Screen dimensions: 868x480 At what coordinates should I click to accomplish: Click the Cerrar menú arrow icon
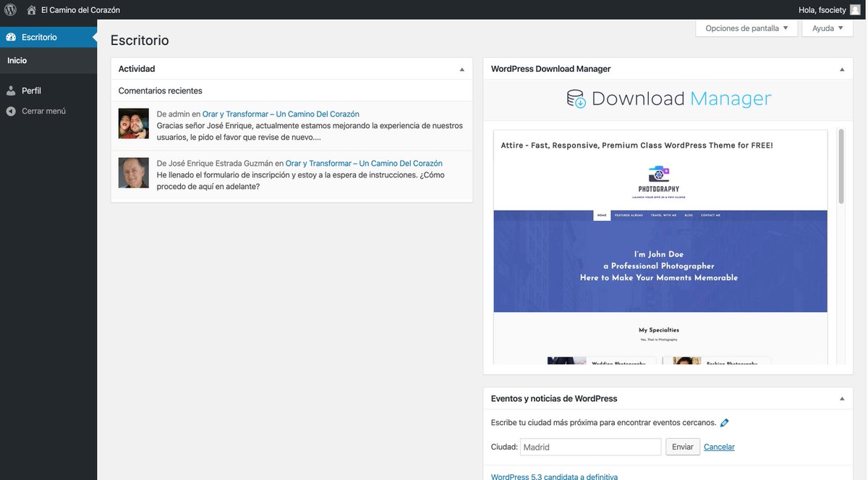11,111
